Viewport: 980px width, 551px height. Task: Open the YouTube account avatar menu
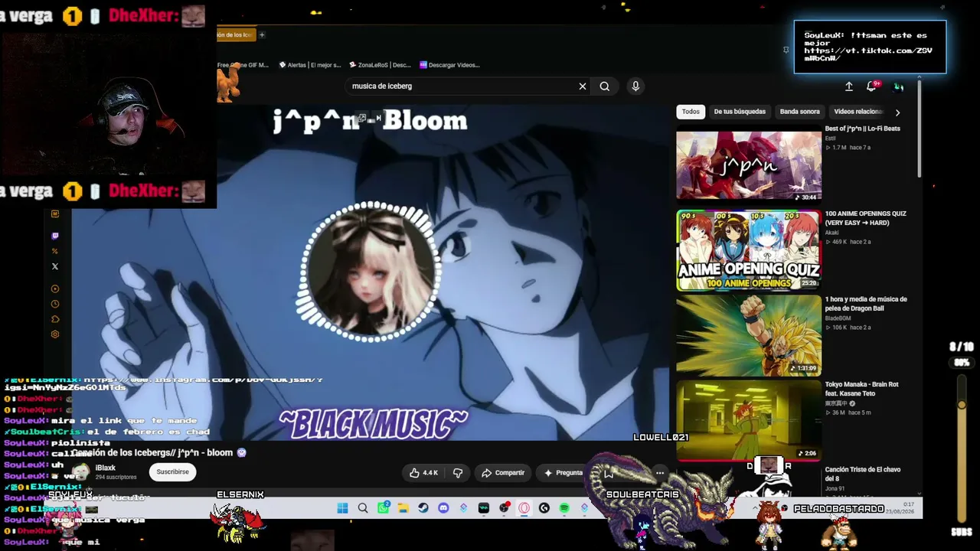click(x=899, y=86)
